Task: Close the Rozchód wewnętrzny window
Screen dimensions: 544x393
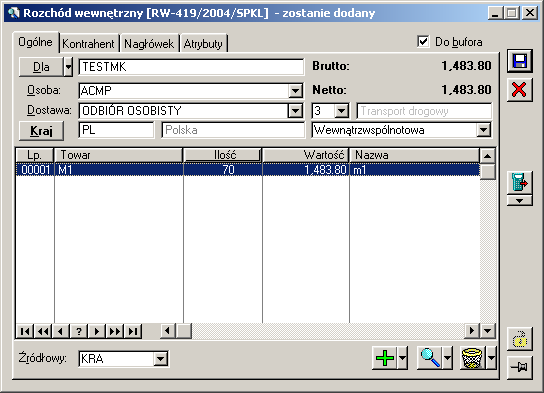Action: tap(530, 13)
